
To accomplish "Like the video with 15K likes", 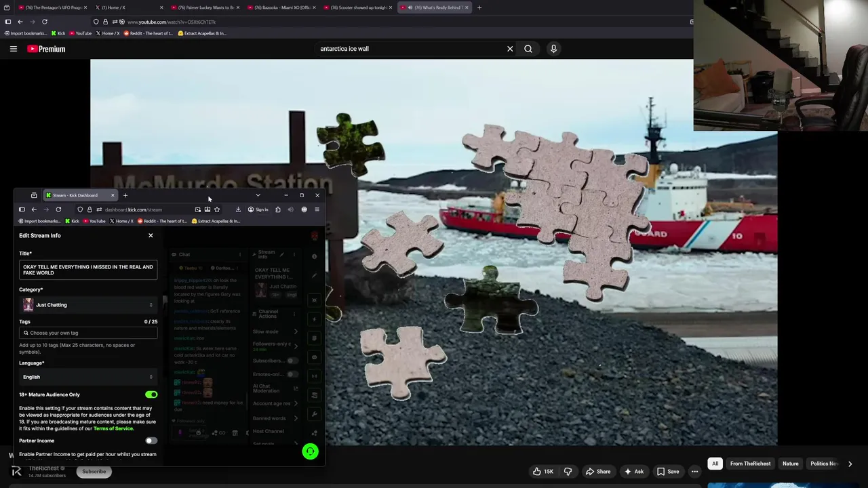I will (544, 472).
